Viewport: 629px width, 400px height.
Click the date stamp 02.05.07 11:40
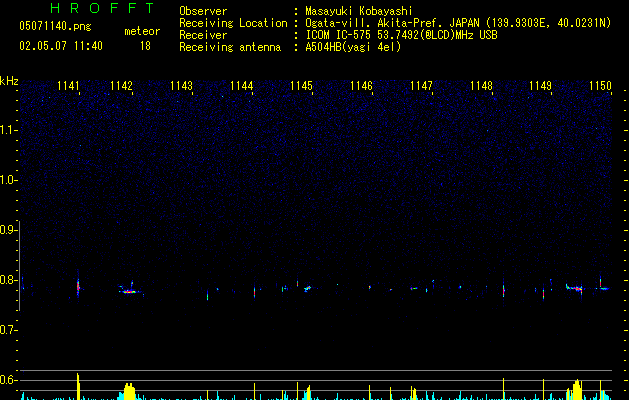[x=61, y=46]
